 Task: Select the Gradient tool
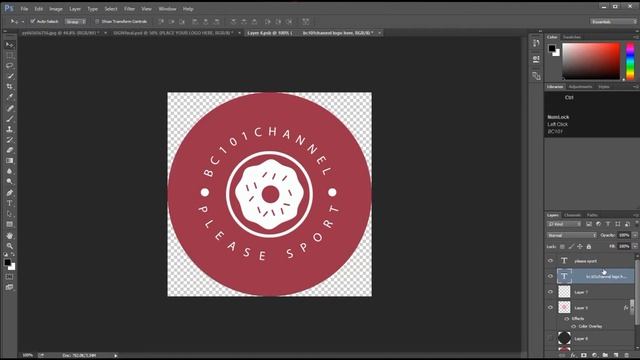point(10,161)
